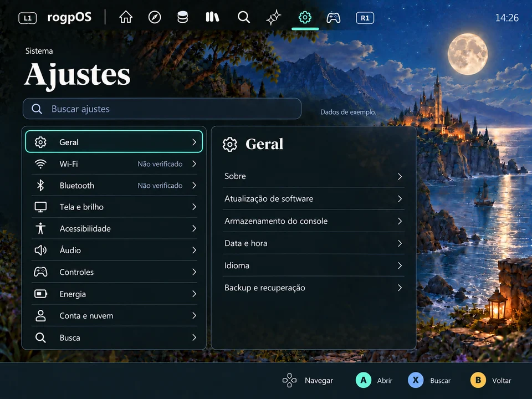Click the R1 shoulder button indicator

(x=365, y=18)
